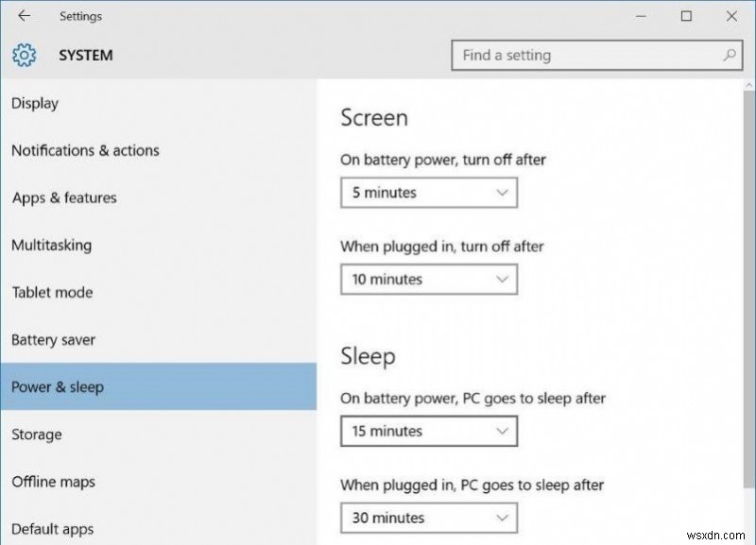Expand the on-battery screen timeout dropdown
The height and width of the screenshot is (545, 756).
[428, 193]
